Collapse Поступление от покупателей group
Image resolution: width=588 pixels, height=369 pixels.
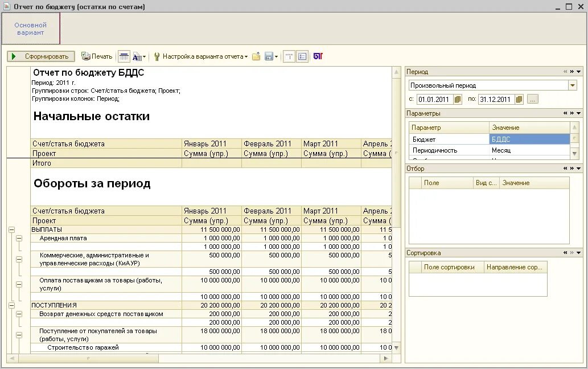coord(19,335)
